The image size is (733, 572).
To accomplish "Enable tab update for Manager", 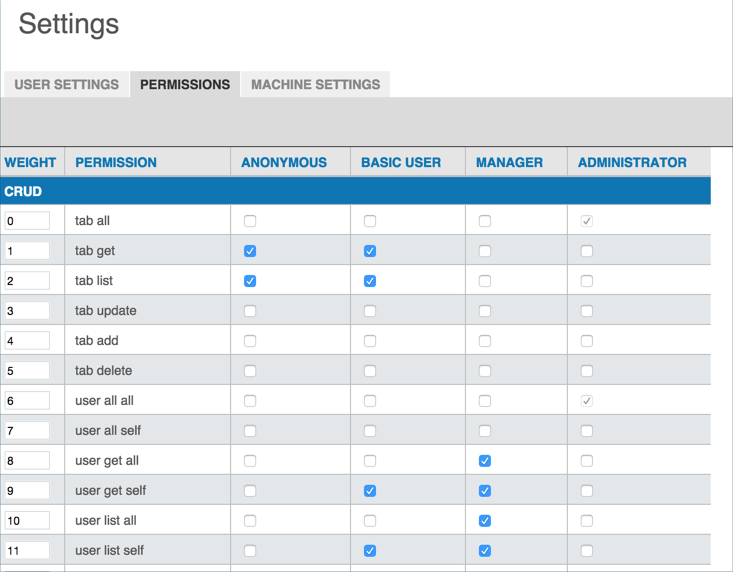I will pyautogui.click(x=485, y=311).
